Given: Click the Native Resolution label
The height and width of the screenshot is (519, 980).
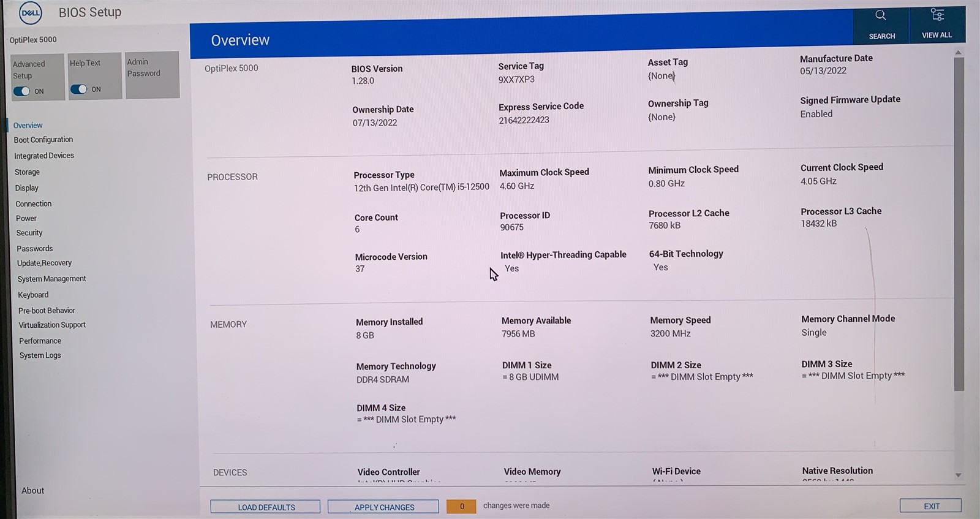Looking at the screenshot, I should tap(837, 471).
